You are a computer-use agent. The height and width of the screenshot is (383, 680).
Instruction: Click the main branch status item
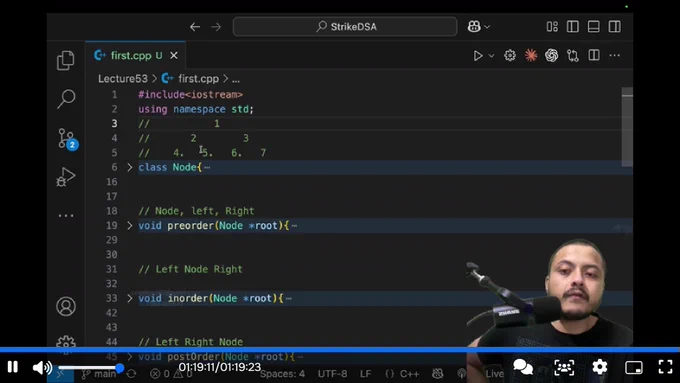(99, 373)
